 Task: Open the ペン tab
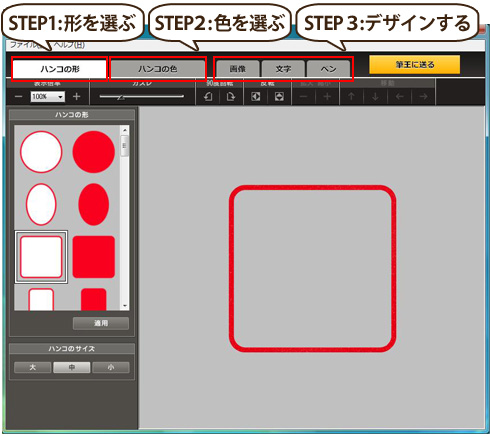[x=328, y=69]
